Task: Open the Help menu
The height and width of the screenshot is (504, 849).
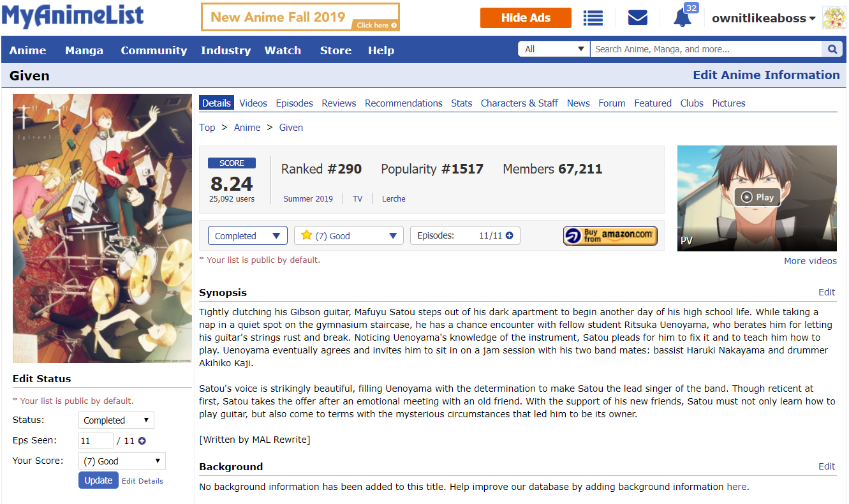Action: click(x=381, y=50)
